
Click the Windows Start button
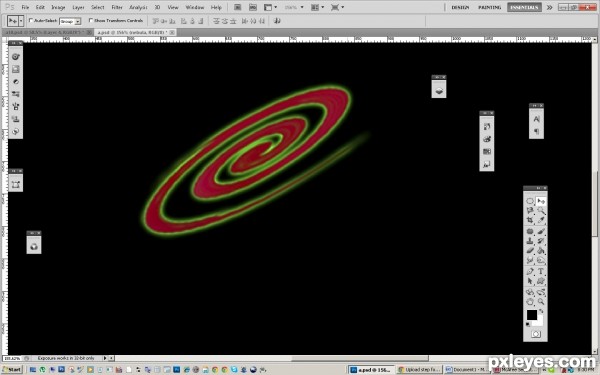(12, 370)
